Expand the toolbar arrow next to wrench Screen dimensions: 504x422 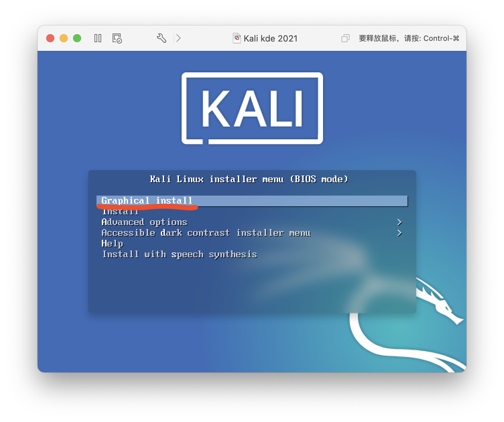(178, 38)
